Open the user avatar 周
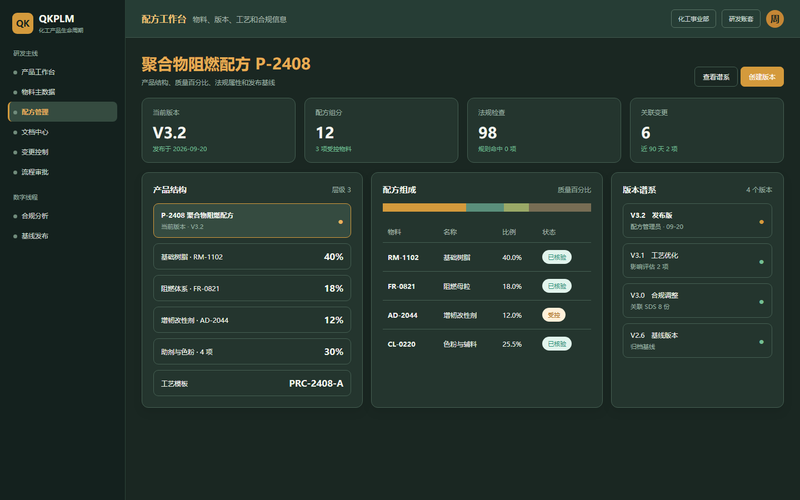The width and height of the screenshot is (800, 500). (774, 19)
